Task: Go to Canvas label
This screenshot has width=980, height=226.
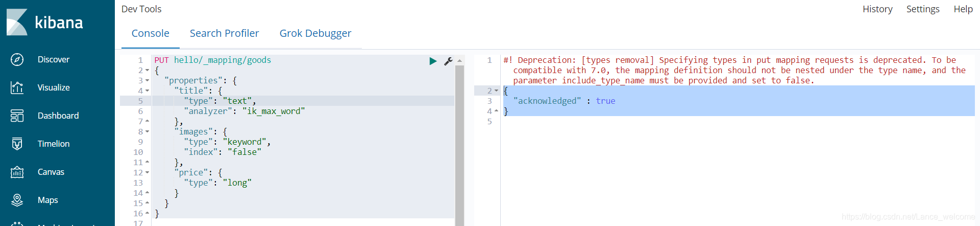Action: pyautogui.click(x=51, y=172)
